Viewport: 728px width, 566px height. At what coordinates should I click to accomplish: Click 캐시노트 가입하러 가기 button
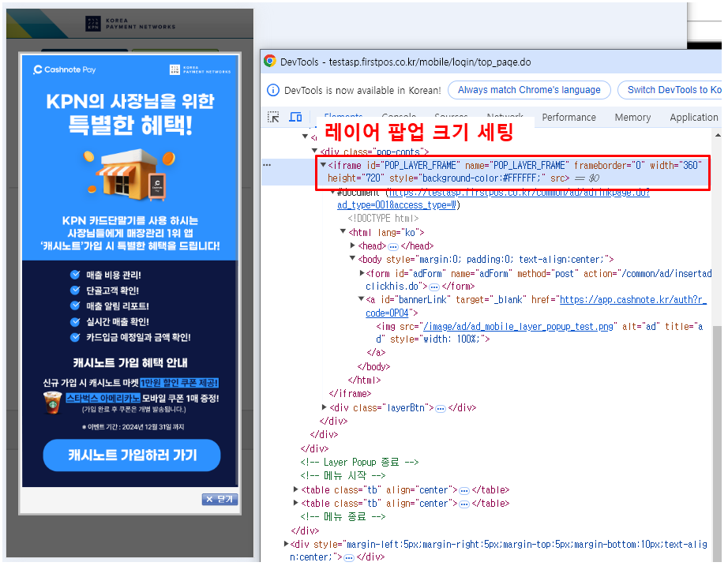point(132,455)
